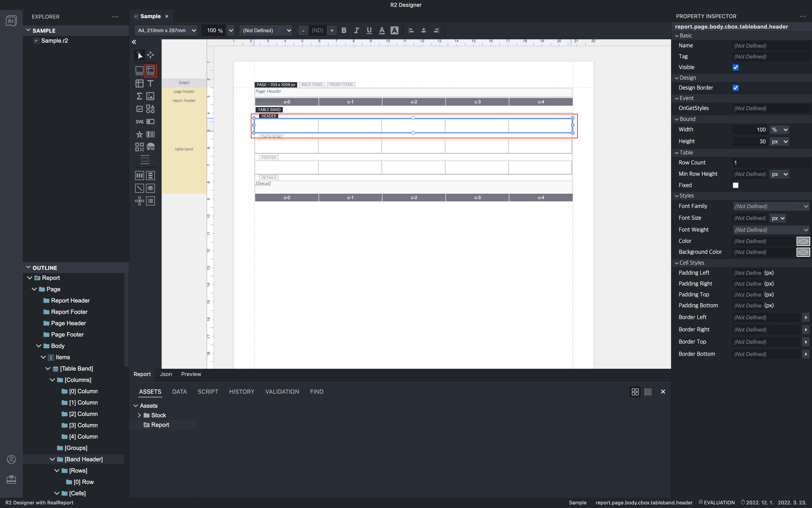Select the column box tool
812x508 pixels.
coord(139,175)
